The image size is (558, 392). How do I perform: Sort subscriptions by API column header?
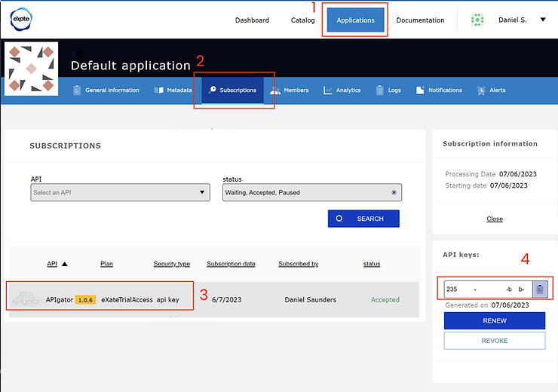click(52, 264)
